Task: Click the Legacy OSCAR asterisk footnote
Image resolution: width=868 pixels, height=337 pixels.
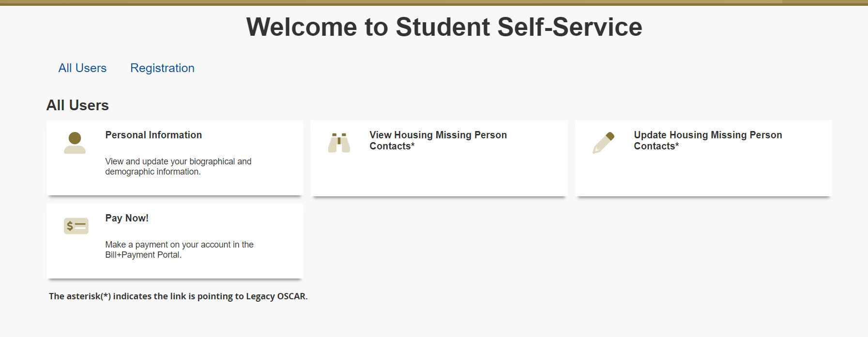Action: tap(178, 296)
